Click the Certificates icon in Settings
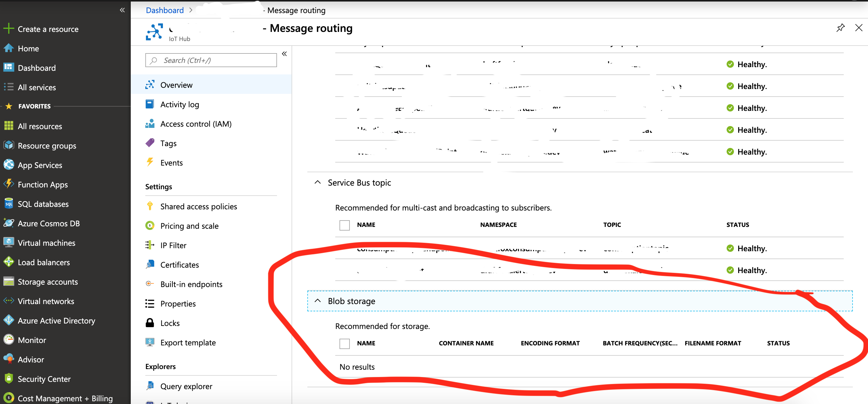 pyautogui.click(x=150, y=264)
